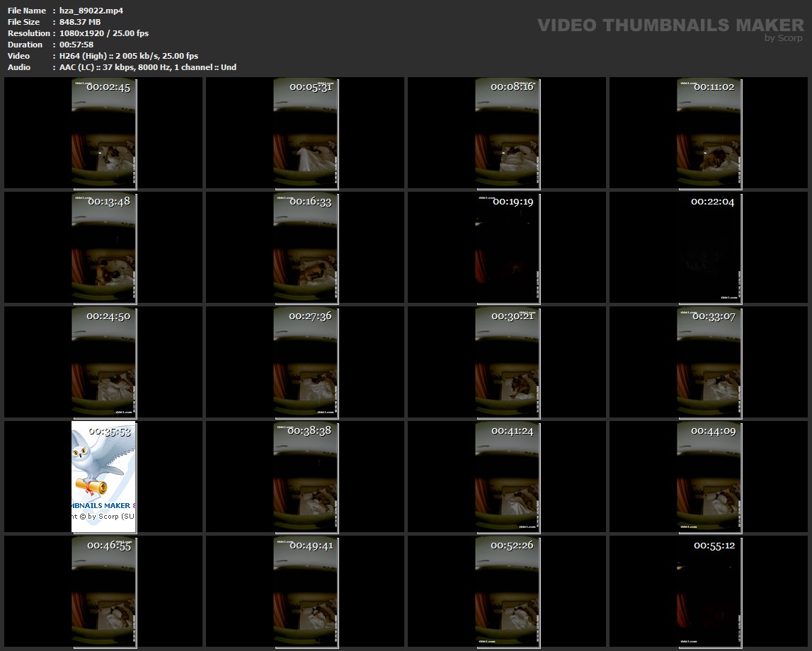Select the frame stamped 00:08:16
Image resolution: width=812 pixels, height=651 pixels.
(x=508, y=133)
